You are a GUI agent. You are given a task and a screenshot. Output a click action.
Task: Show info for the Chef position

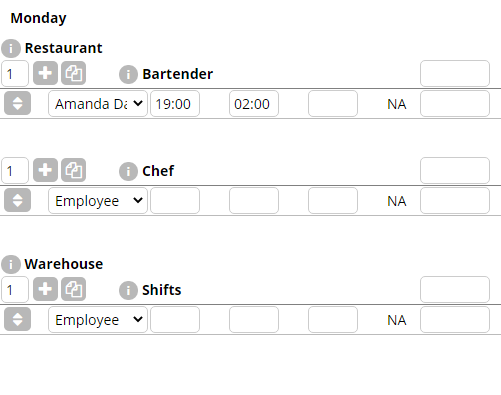(128, 171)
